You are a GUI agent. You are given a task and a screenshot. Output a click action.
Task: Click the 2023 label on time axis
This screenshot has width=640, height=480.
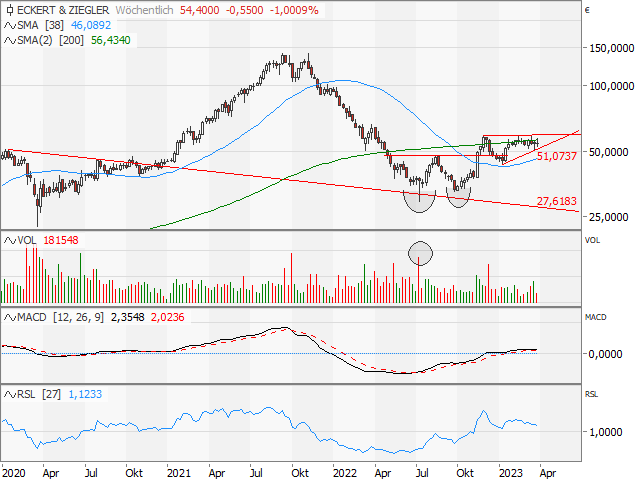pos(511,473)
